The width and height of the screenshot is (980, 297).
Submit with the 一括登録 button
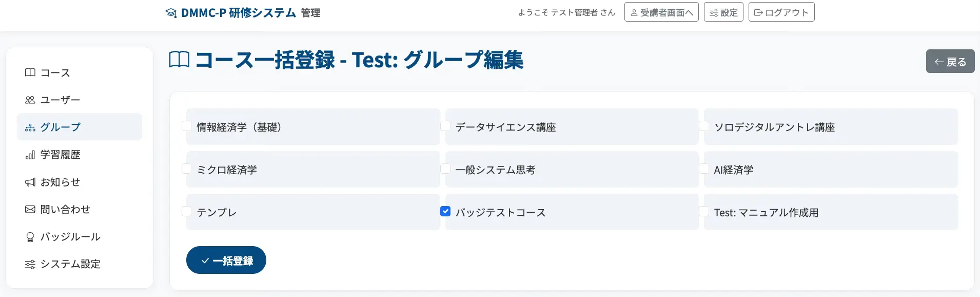pos(226,260)
